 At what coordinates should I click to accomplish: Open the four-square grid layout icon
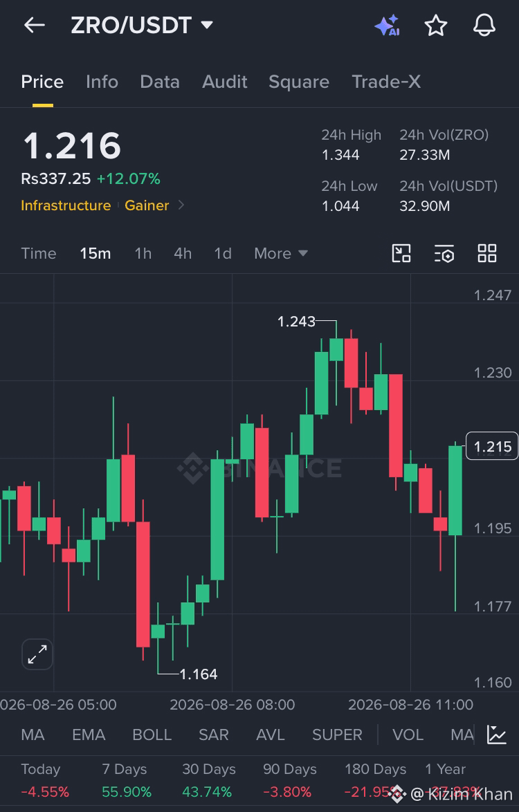tap(487, 253)
